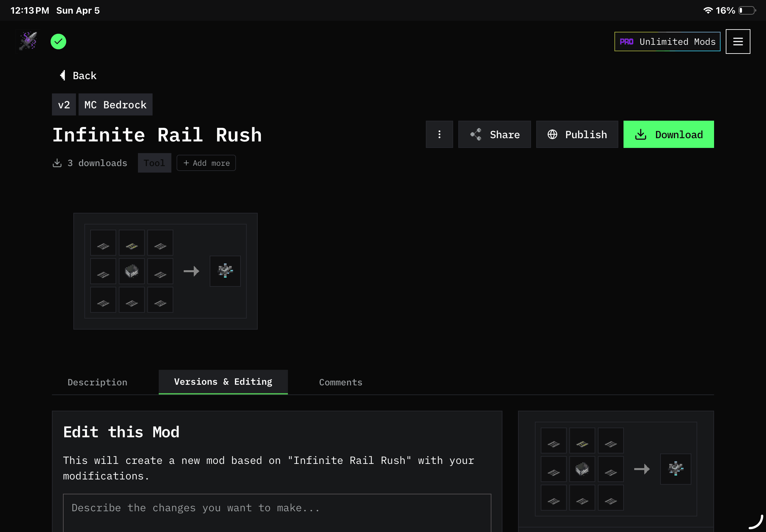The height and width of the screenshot is (532, 766).
Task: Open the three-dot options menu
Action: click(x=439, y=134)
